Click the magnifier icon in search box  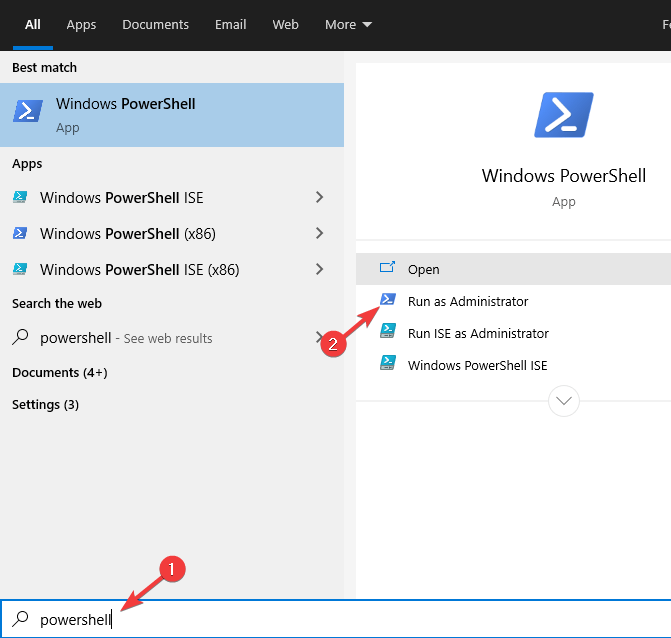(x=20, y=619)
